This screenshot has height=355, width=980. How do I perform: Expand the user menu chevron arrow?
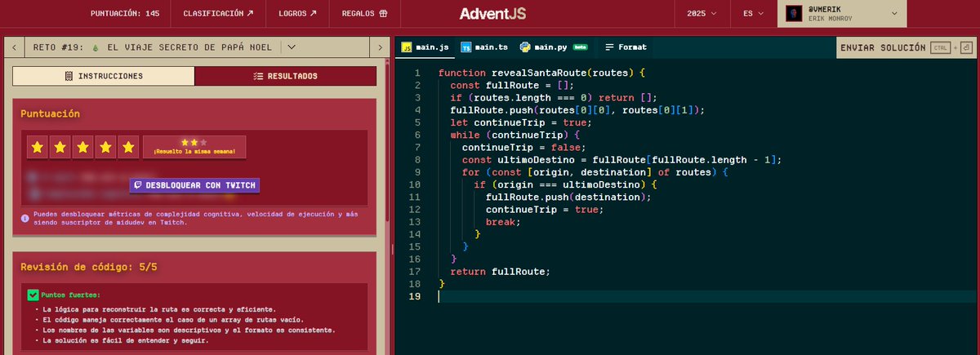click(894, 13)
